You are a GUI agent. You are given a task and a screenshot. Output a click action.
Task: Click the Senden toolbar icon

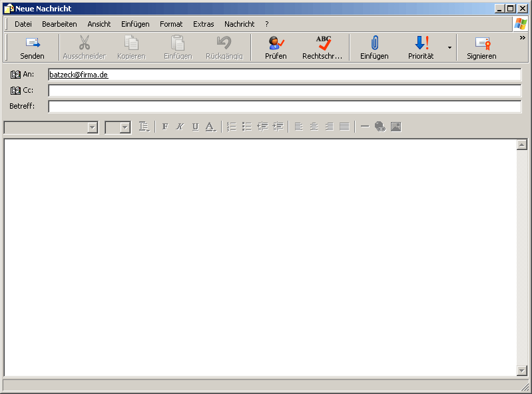32,47
